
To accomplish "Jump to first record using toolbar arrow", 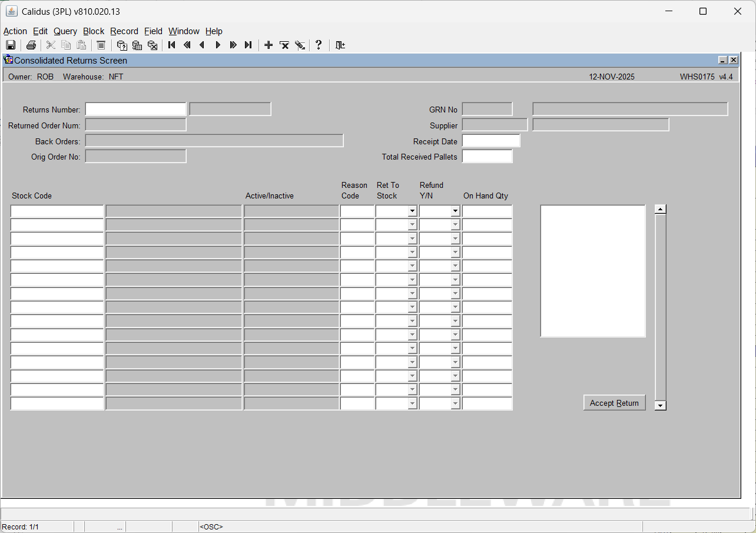I will pyautogui.click(x=172, y=45).
